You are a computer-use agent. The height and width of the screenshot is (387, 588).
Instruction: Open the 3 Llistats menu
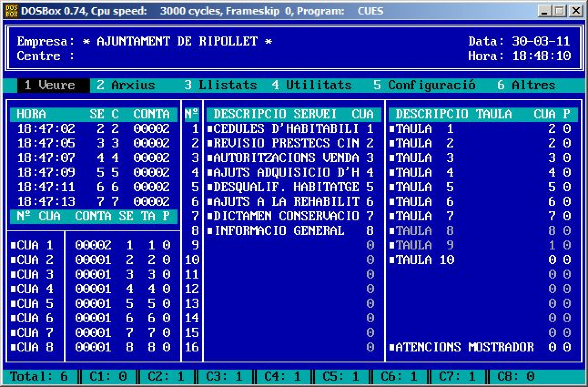coord(221,85)
